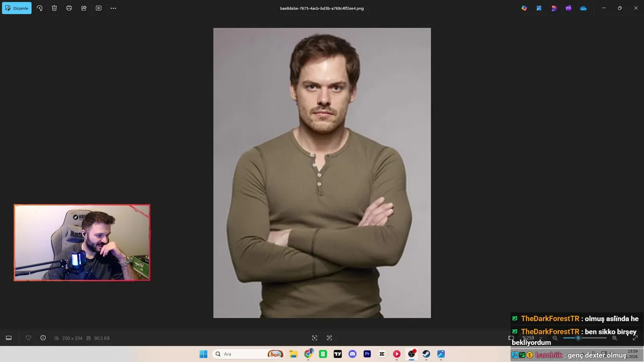Enter full screen with expand arrows icon
644x362 pixels.
(x=635, y=338)
